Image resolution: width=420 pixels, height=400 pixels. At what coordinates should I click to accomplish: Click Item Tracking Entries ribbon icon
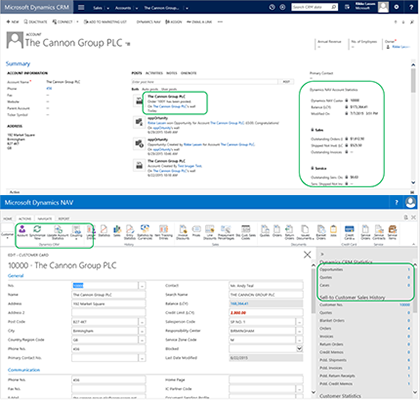click(163, 232)
